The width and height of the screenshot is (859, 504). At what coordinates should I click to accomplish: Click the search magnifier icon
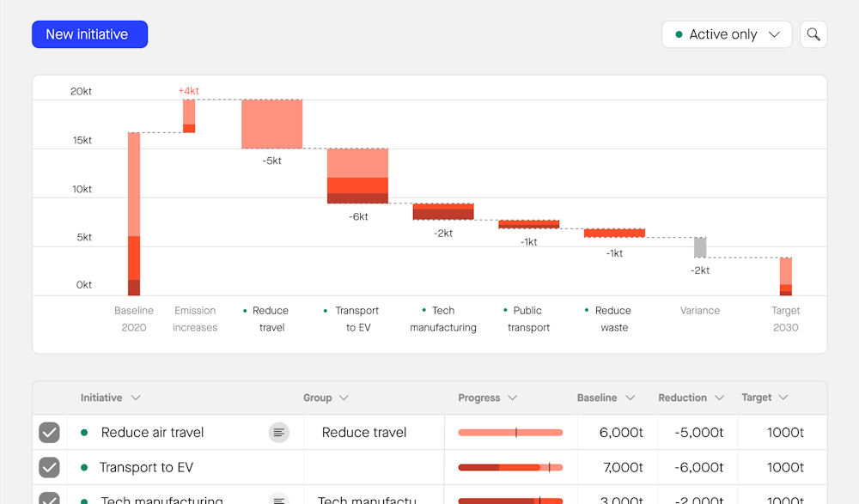click(813, 34)
